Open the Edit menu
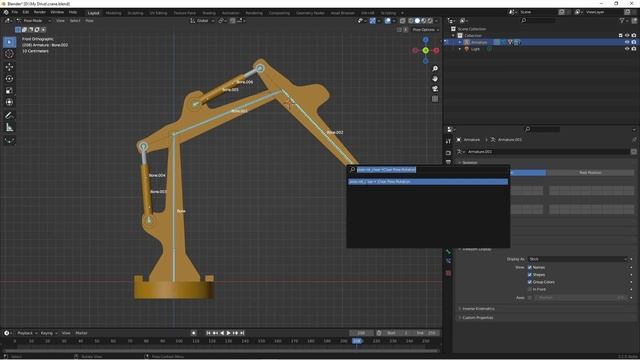The image size is (640, 360). coord(26,12)
